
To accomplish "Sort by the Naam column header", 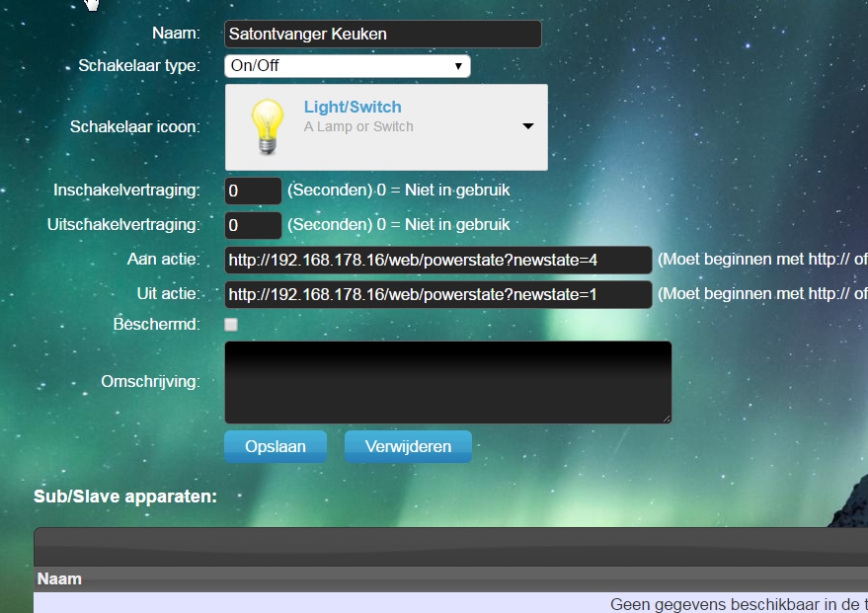I will point(59,578).
